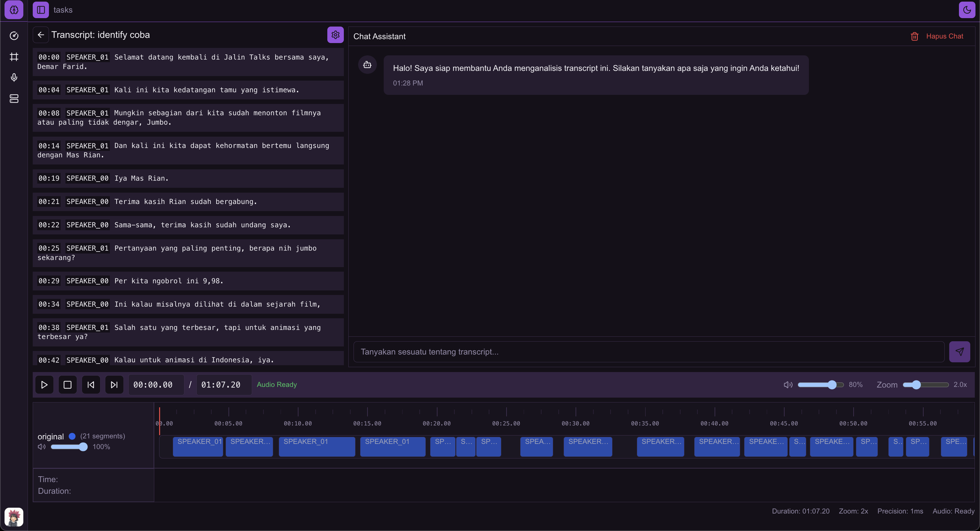Send the chat message
980x531 pixels.
click(x=960, y=352)
